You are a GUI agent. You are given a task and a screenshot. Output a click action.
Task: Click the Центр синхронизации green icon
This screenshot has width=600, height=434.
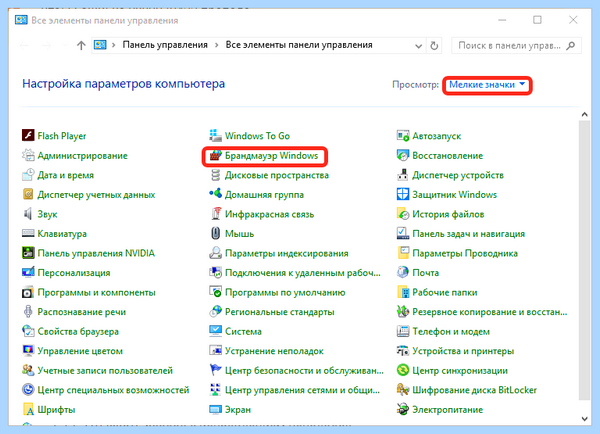coord(403,370)
